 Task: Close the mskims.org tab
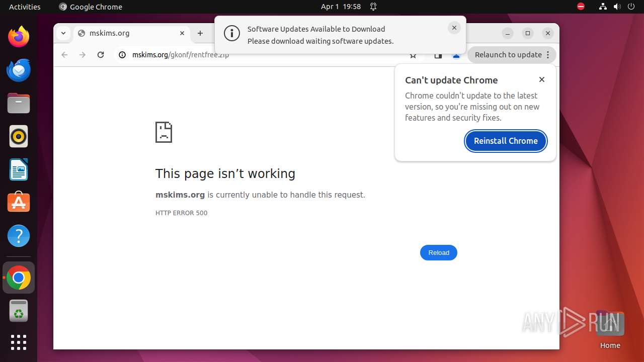click(182, 33)
